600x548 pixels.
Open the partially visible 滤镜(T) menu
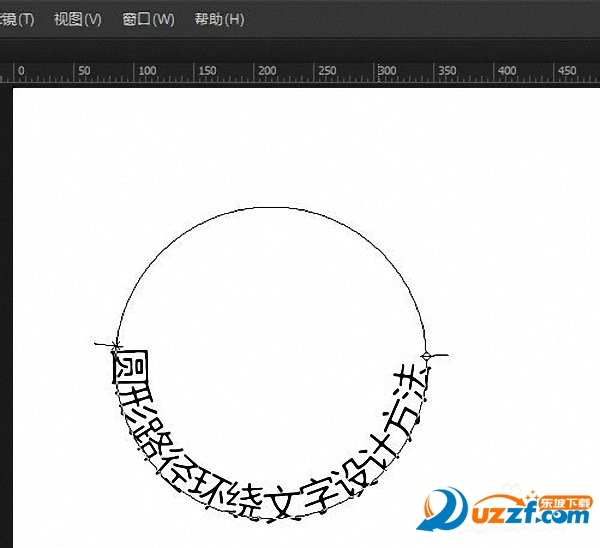(x=17, y=19)
